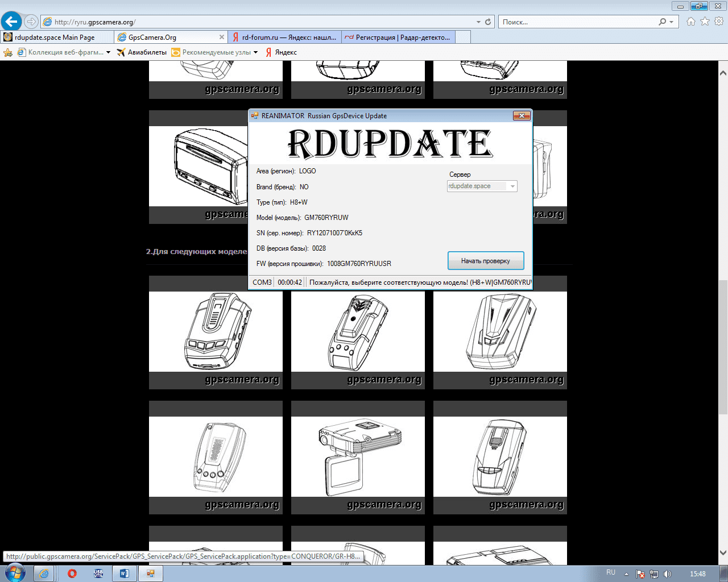Expand Рекомендуемые узлы favorites dropdown
This screenshot has height=582, width=728.
pyautogui.click(x=255, y=52)
